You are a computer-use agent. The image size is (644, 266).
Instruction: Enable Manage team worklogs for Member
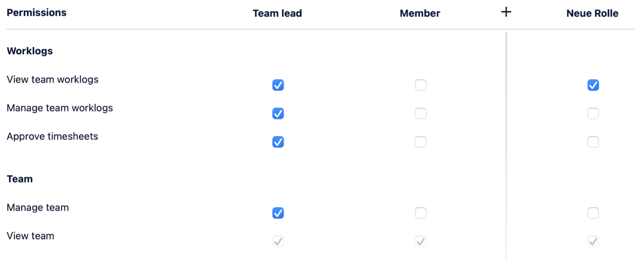tap(420, 114)
